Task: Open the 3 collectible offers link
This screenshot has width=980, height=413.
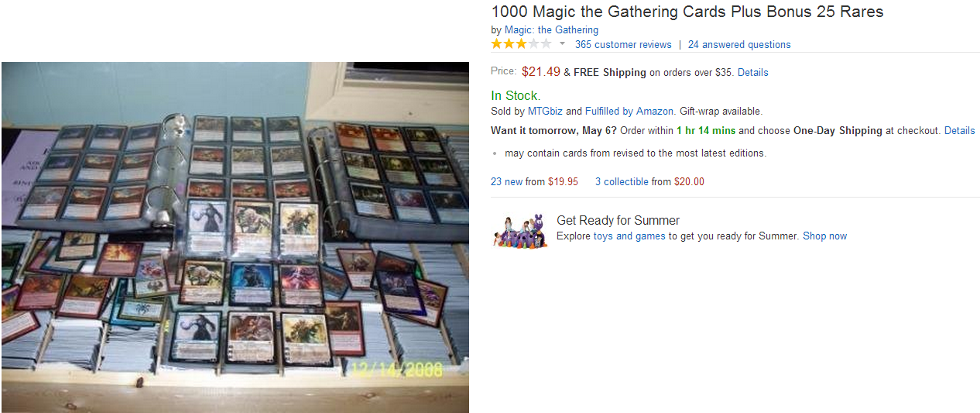Action: tap(622, 182)
